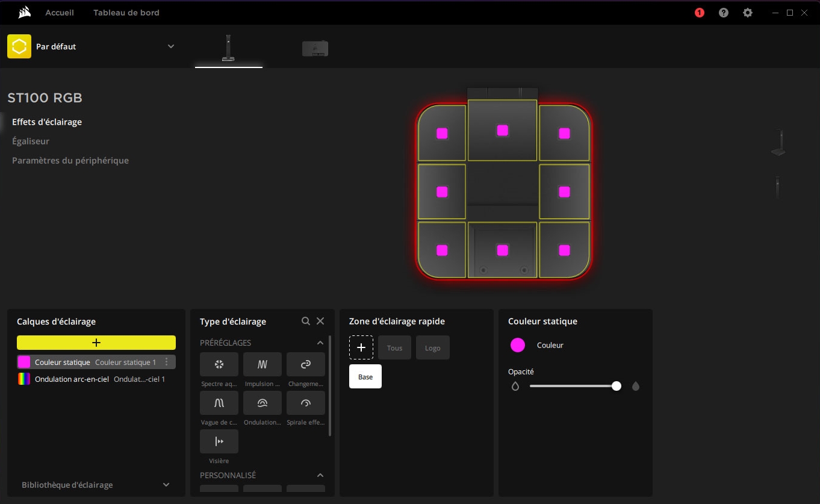This screenshot has height=504, width=820.
Task: Select the ST100 headset stand device tab
Action: click(x=228, y=48)
